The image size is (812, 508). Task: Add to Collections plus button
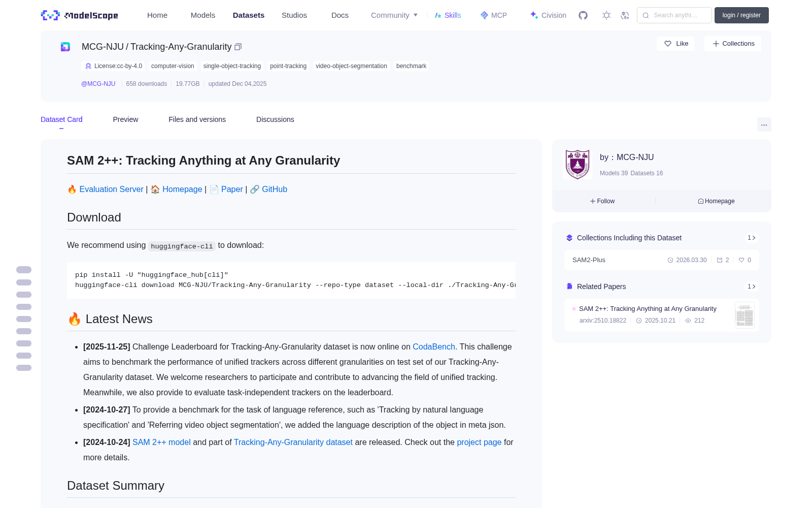(733, 44)
